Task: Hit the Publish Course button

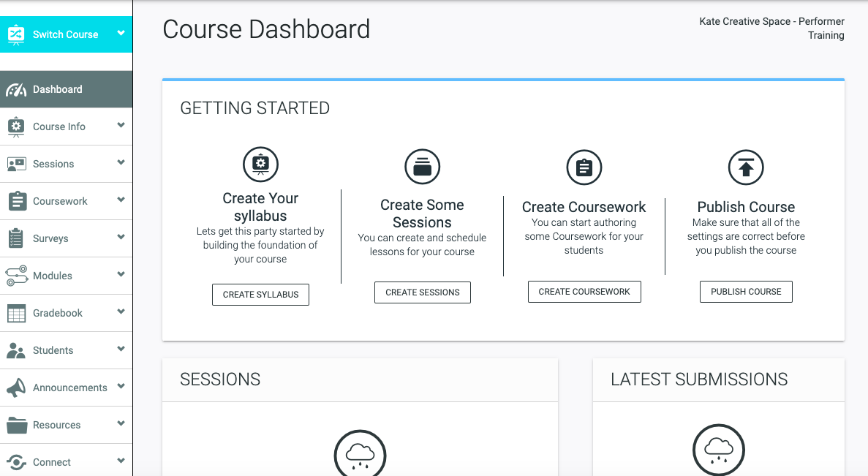Action: (x=746, y=292)
